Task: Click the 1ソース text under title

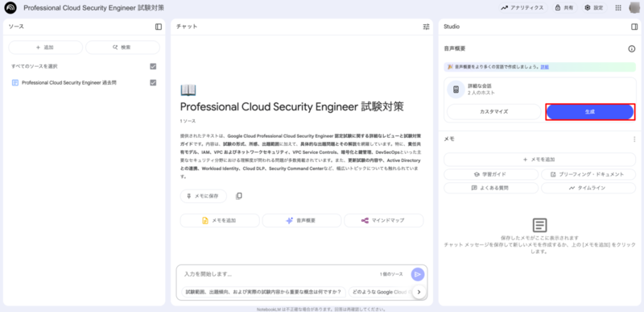Action: pyautogui.click(x=188, y=121)
